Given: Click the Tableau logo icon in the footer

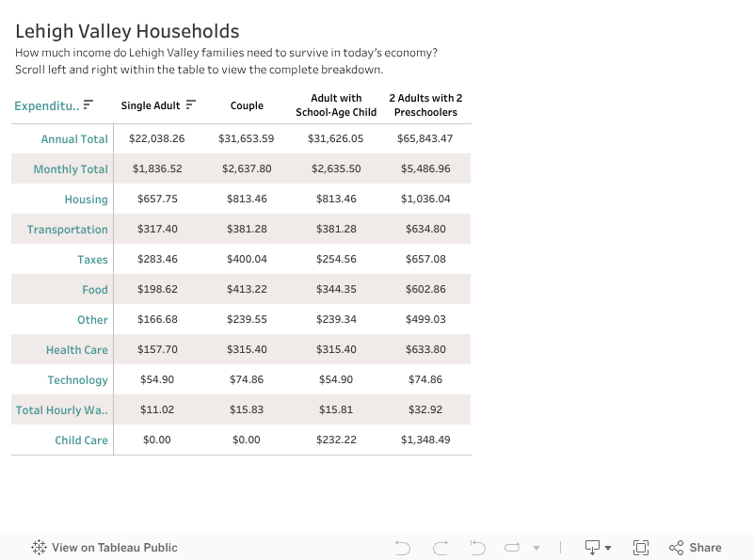Looking at the screenshot, I should pos(39,547).
